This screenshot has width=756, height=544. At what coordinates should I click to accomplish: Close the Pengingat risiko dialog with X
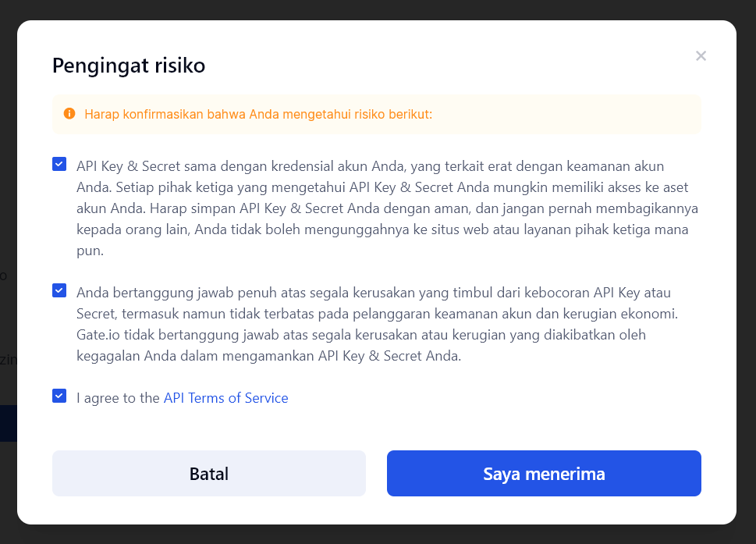click(x=701, y=55)
